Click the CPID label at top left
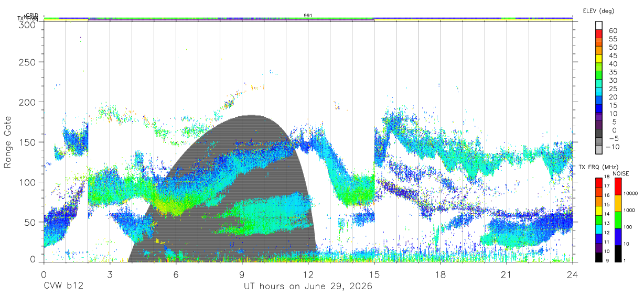 click(x=32, y=15)
